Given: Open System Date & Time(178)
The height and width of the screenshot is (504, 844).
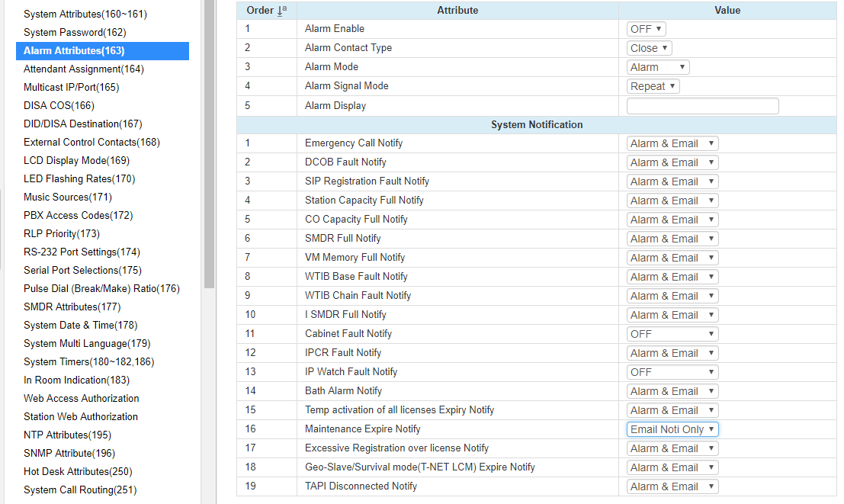Looking at the screenshot, I should tap(80, 326).
